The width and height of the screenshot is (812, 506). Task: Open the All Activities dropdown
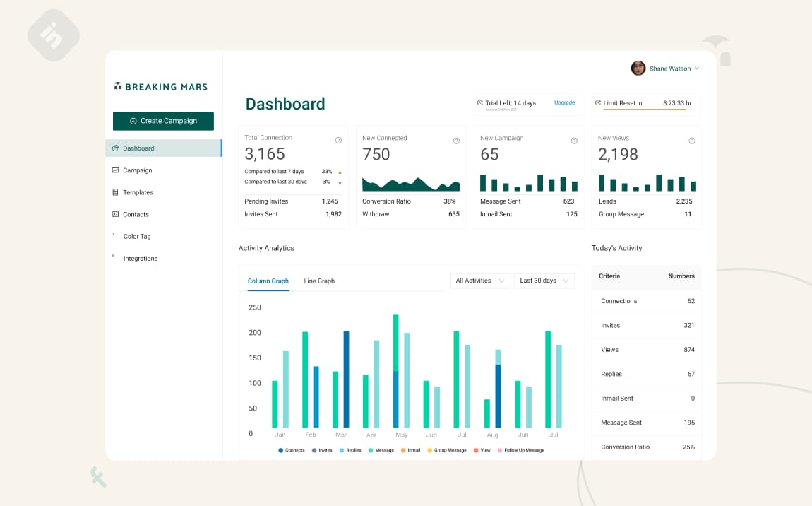pyautogui.click(x=480, y=281)
